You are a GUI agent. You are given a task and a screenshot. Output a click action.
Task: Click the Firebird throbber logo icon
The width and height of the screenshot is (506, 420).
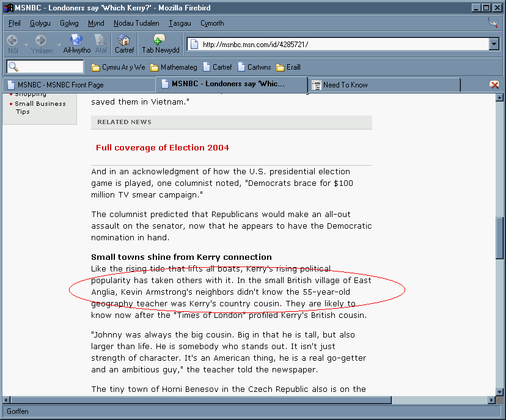tap(493, 23)
